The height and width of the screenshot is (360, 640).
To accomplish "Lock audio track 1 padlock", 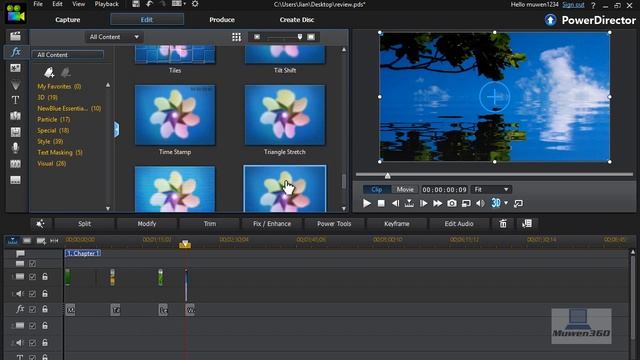I will click(x=45, y=293).
